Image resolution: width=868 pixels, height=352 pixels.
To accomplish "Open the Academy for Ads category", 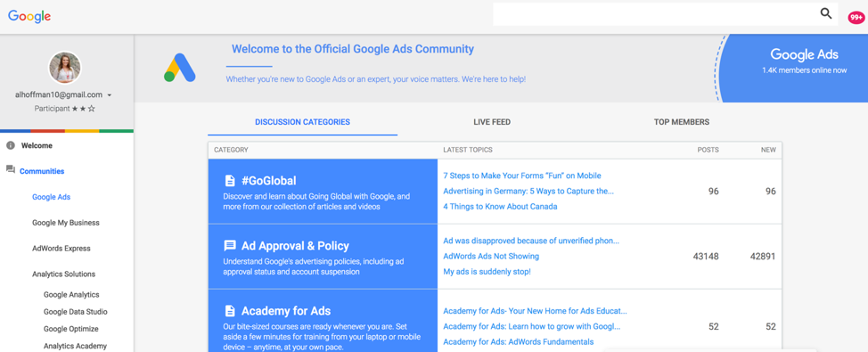I will click(x=286, y=311).
